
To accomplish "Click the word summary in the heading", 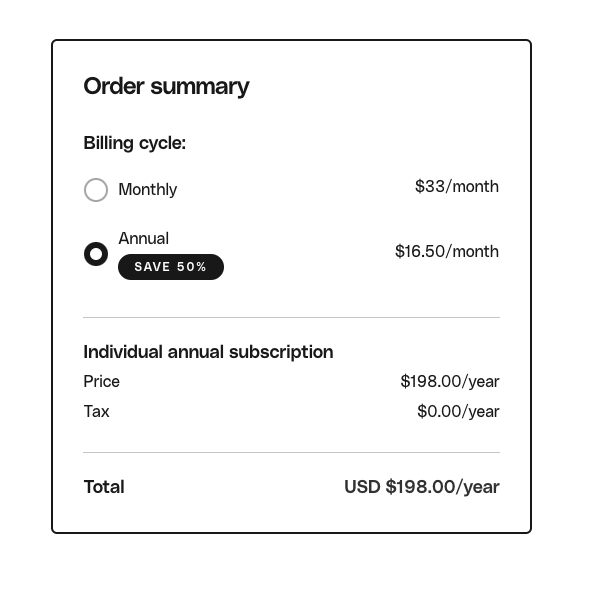I will pos(200,88).
